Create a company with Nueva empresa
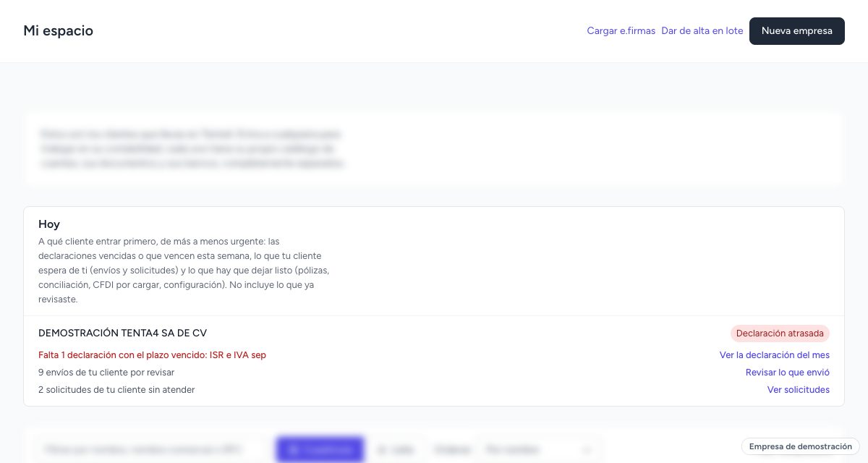This screenshot has width=868, height=463. pos(797,31)
